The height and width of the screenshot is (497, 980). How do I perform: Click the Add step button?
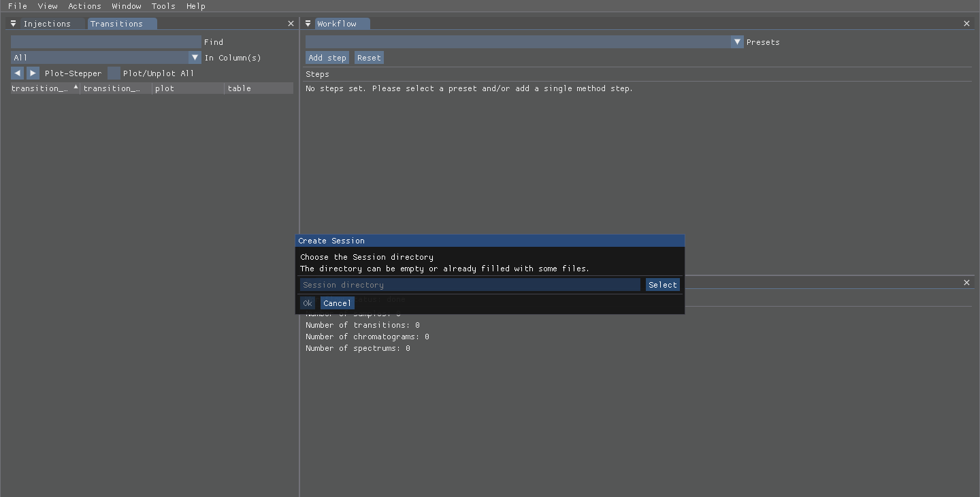click(327, 58)
